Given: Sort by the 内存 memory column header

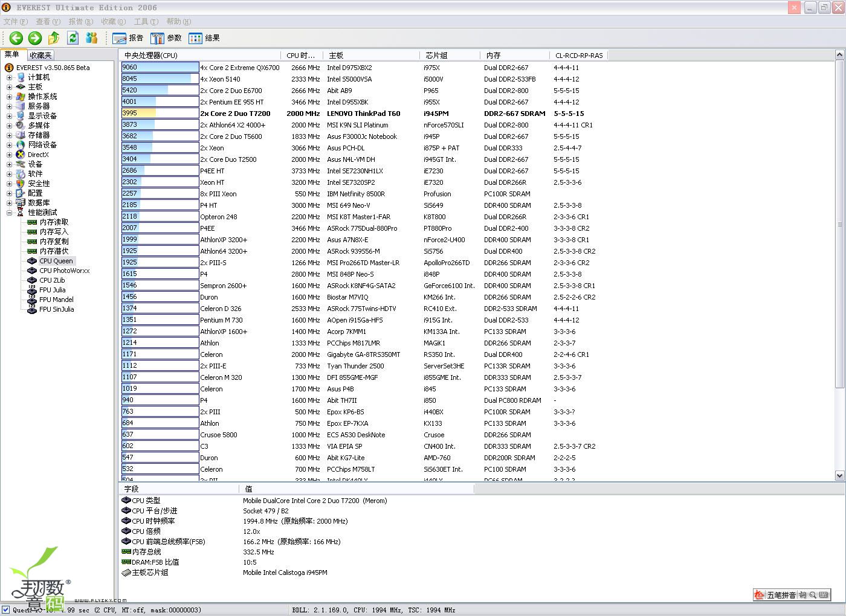Looking at the screenshot, I should click(x=515, y=56).
